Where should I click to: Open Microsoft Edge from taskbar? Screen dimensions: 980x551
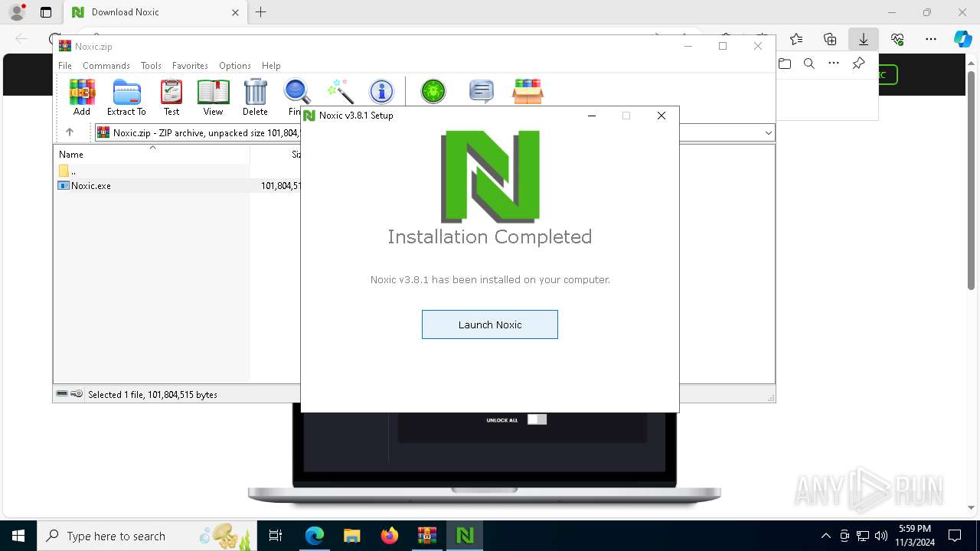315,536
